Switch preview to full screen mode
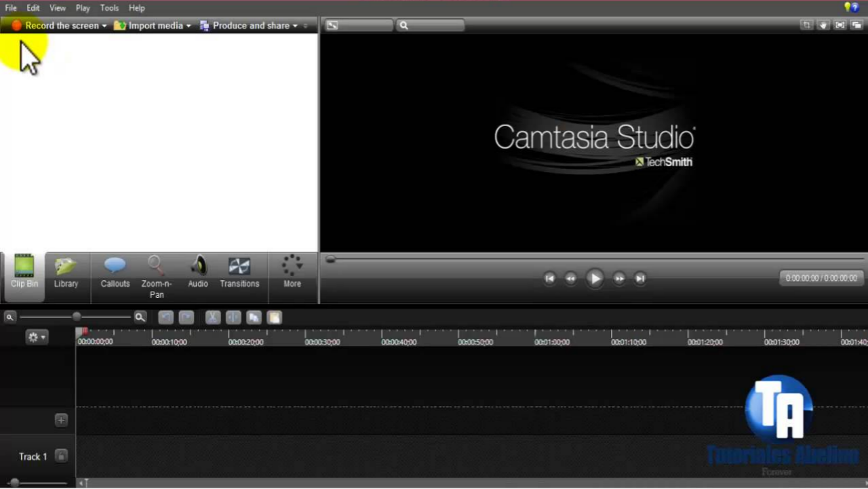 pos(840,25)
